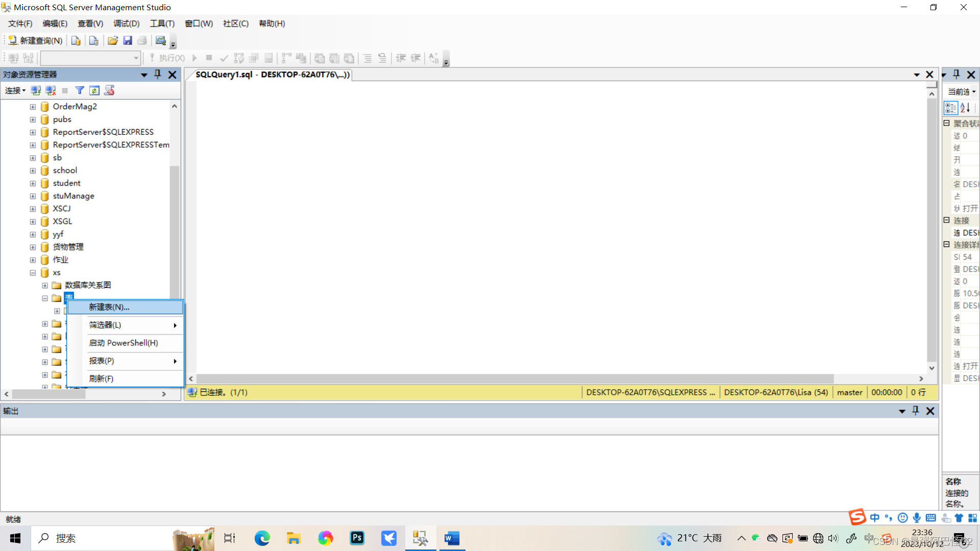Click Categorized view icon in Properties panel
The height and width of the screenshot is (551, 980).
click(950, 108)
